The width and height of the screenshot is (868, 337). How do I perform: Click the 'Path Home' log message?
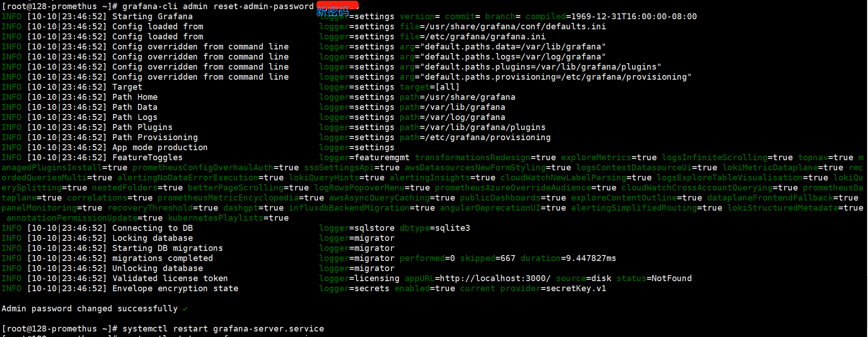pyautogui.click(x=135, y=97)
